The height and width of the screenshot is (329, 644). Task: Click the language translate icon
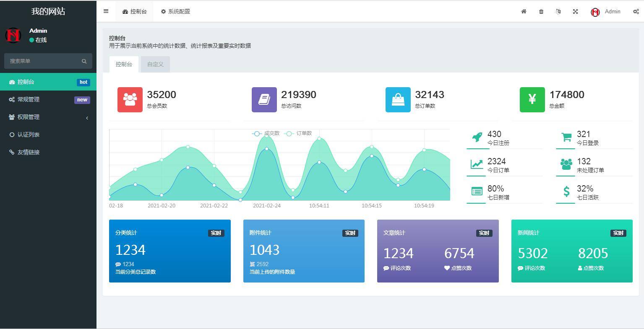click(x=558, y=11)
